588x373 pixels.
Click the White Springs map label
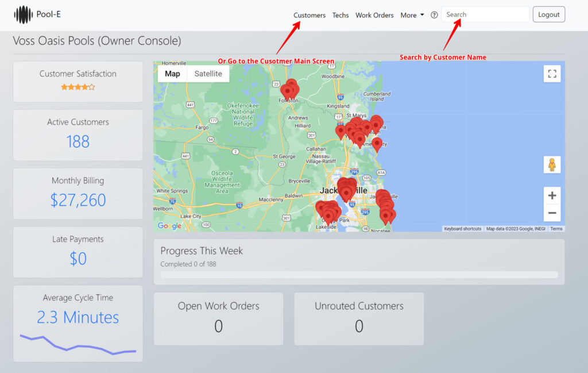point(172,191)
